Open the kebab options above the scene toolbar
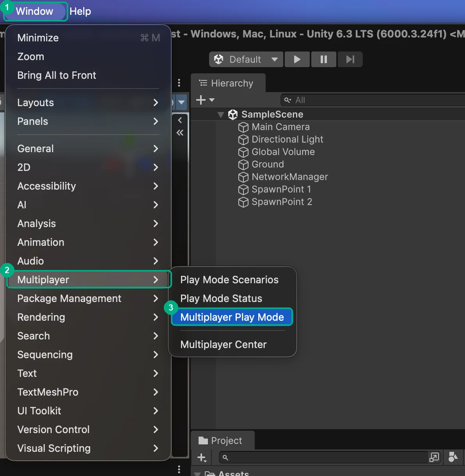465x476 pixels. pyautogui.click(x=179, y=83)
